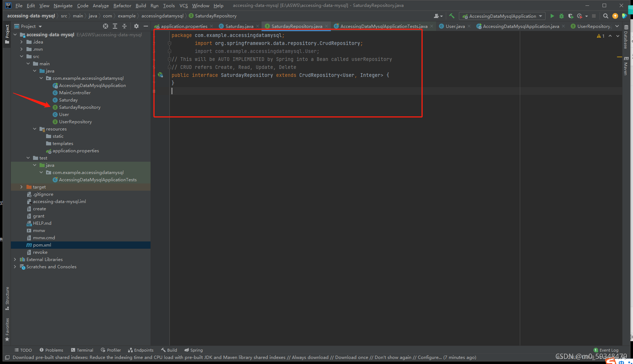The width and height of the screenshot is (633, 364).
Task: Expand the External Libraries node
Action: click(15, 259)
